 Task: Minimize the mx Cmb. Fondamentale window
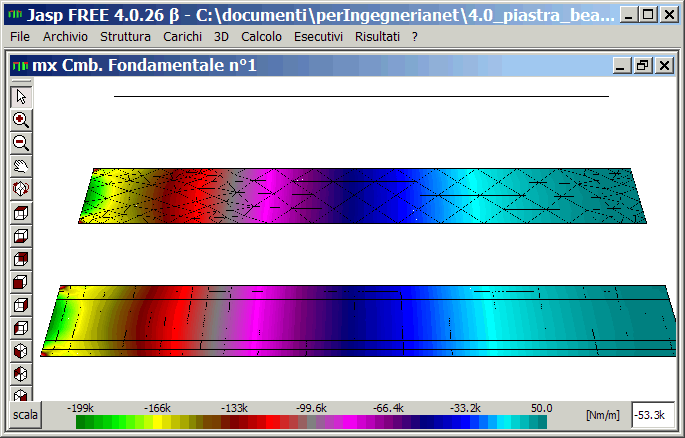coord(621,66)
